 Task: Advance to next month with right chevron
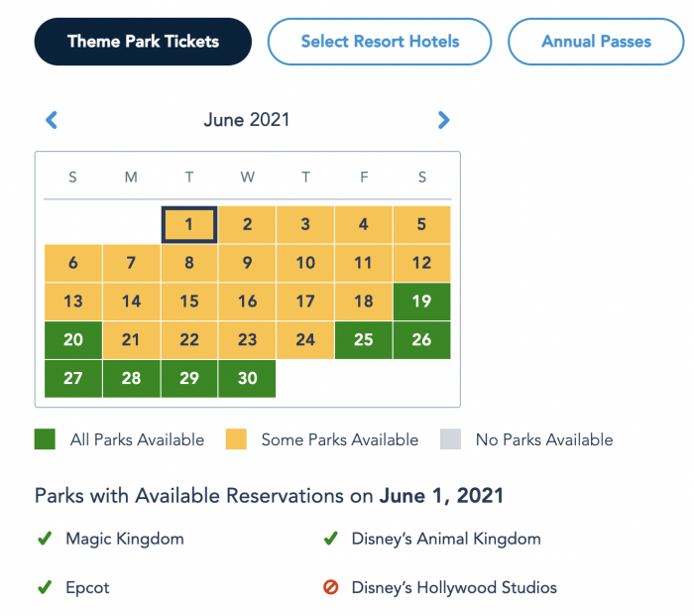point(443,120)
